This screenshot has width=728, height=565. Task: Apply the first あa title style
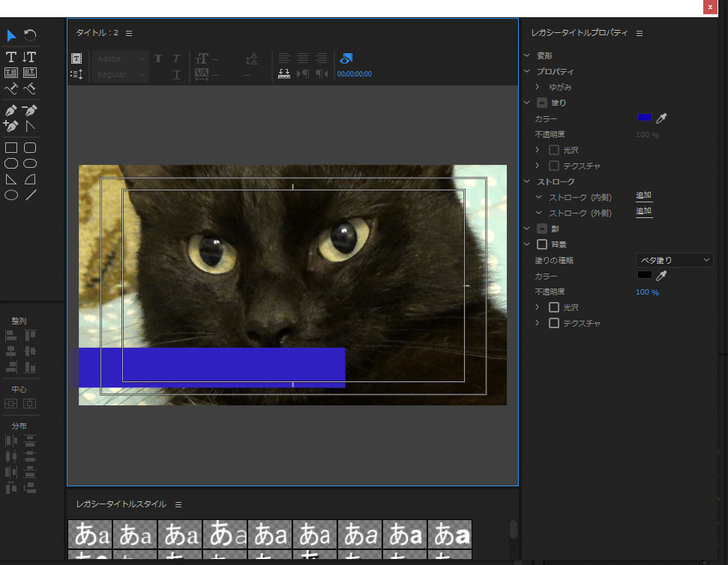click(x=90, y=534)
